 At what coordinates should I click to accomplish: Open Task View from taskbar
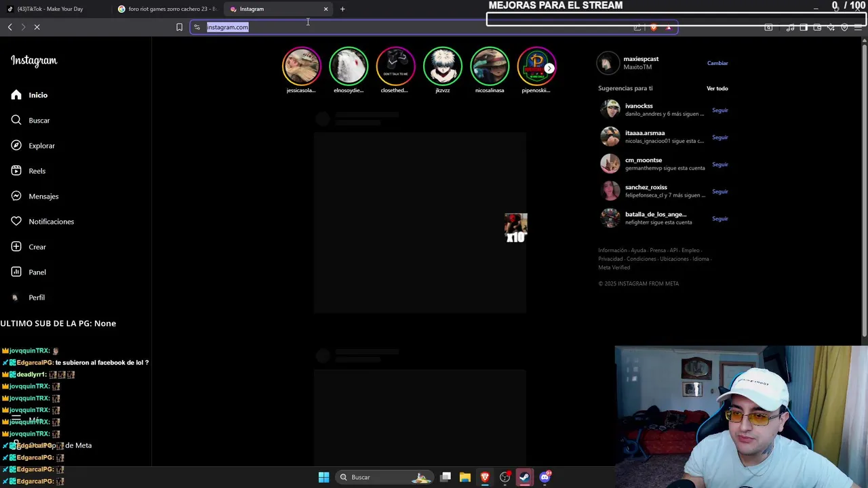(446, 477)
